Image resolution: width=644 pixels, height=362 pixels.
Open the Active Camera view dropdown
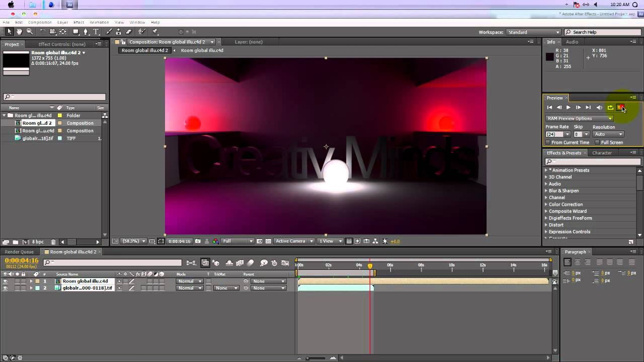[x=294, y=241]
